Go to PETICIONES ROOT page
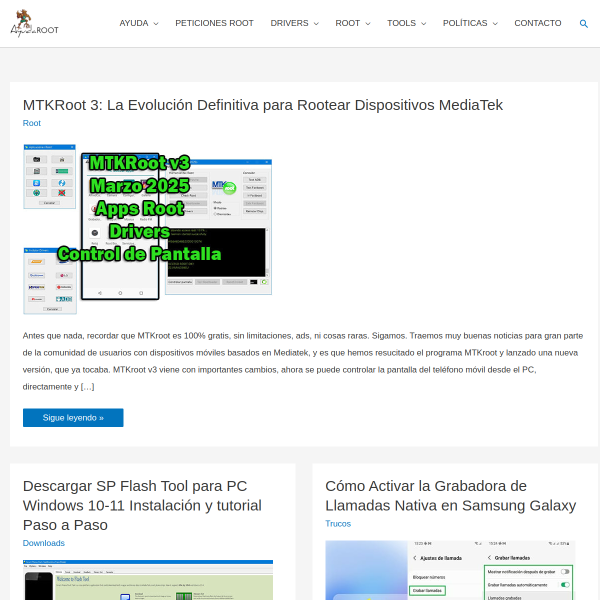Viewport: 600px width, 600px height. (x=214, y=23)
